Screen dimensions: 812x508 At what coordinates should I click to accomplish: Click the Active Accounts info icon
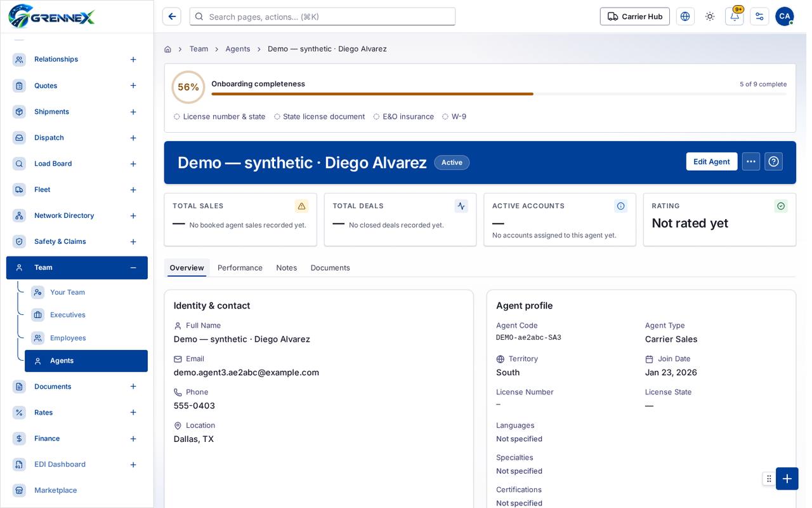(x=621, y=206)
